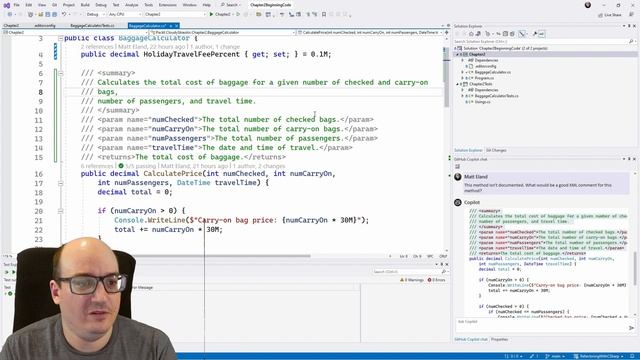Expand Chapter2 Dependencies node

coord(463,60)
